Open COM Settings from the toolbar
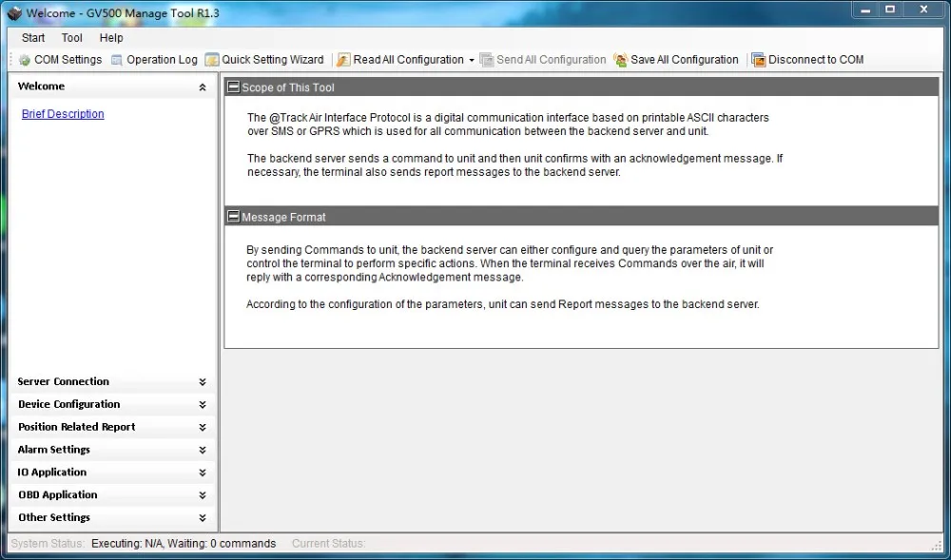 pyautogui.click(x=68, y=60)
